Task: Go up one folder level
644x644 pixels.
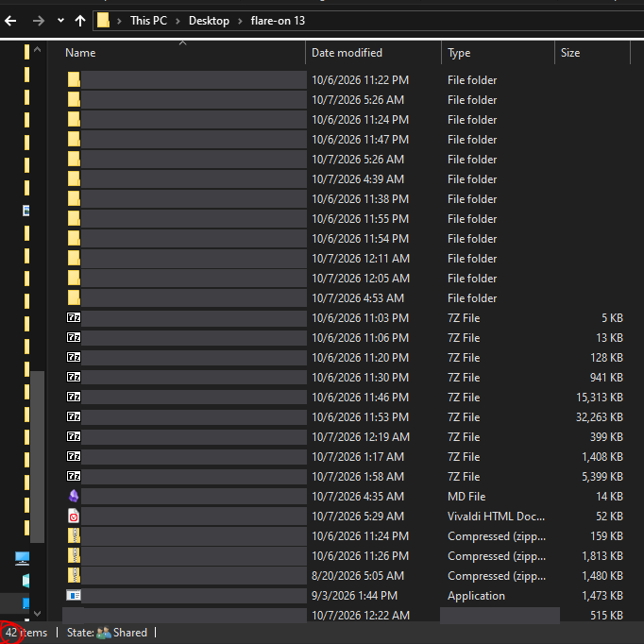Action: click(x=80, y=21)
